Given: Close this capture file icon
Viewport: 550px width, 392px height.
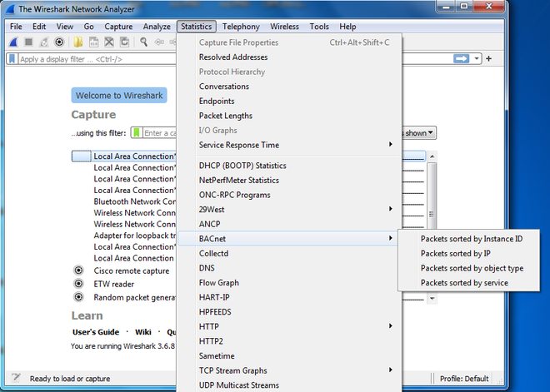Looking at the screenshot, I should (x=109, y=42).
